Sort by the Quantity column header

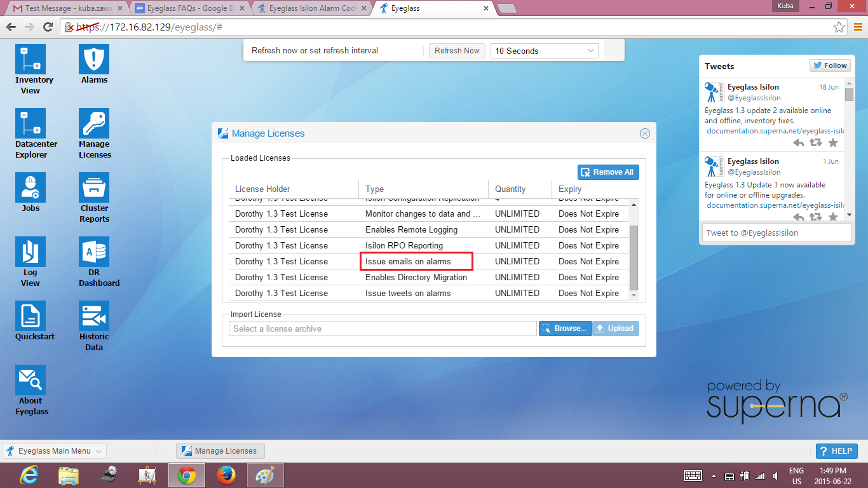pyautogui.click(x=520, y=189)
